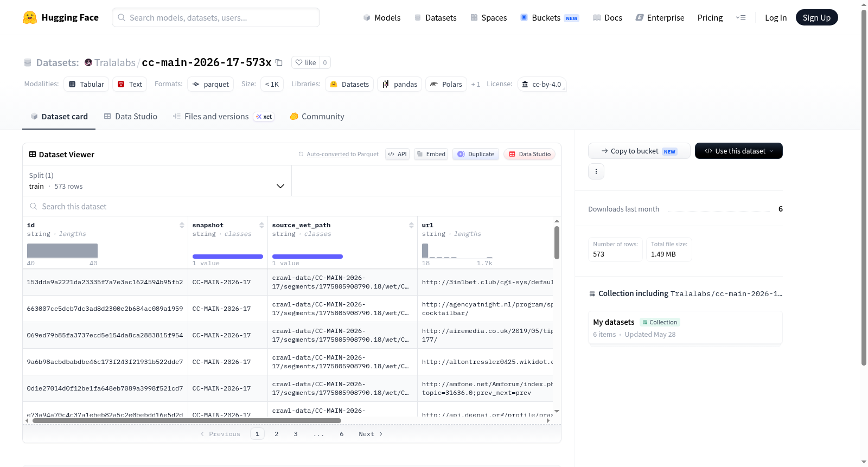Click the Polars library tag
868x467 pixels.
[446, 84]
